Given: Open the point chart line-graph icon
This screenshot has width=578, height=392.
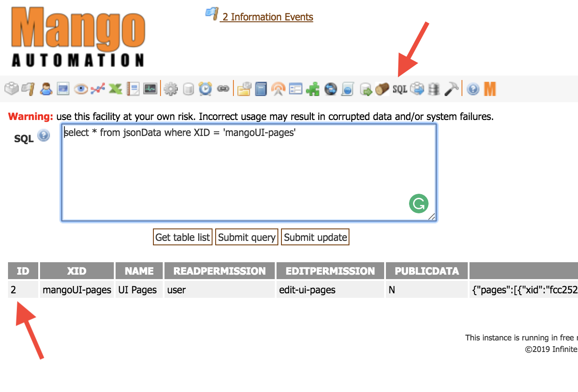Looking at the screenshot, I should coord(98,89).
